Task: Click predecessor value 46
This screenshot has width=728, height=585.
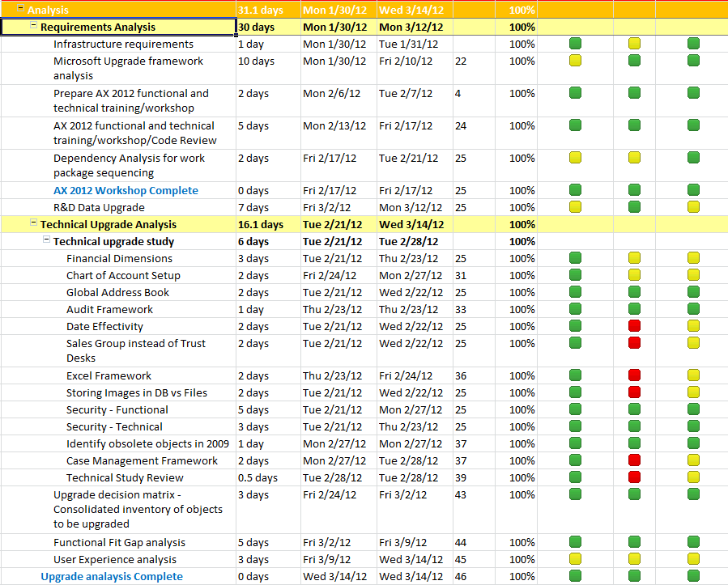Action: click(461, 577)
